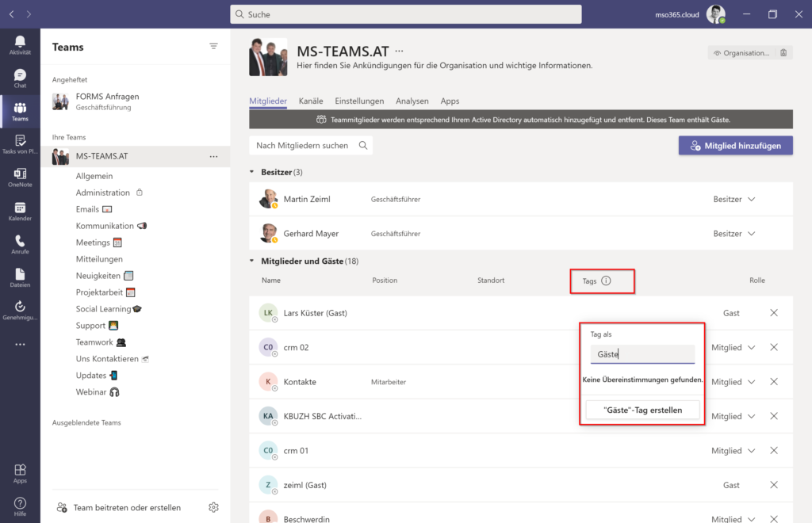Show more apps via sidebar ellipsis
Image resolution: width=812 pixels, height=523 pixels.
(x=20, y=344)
